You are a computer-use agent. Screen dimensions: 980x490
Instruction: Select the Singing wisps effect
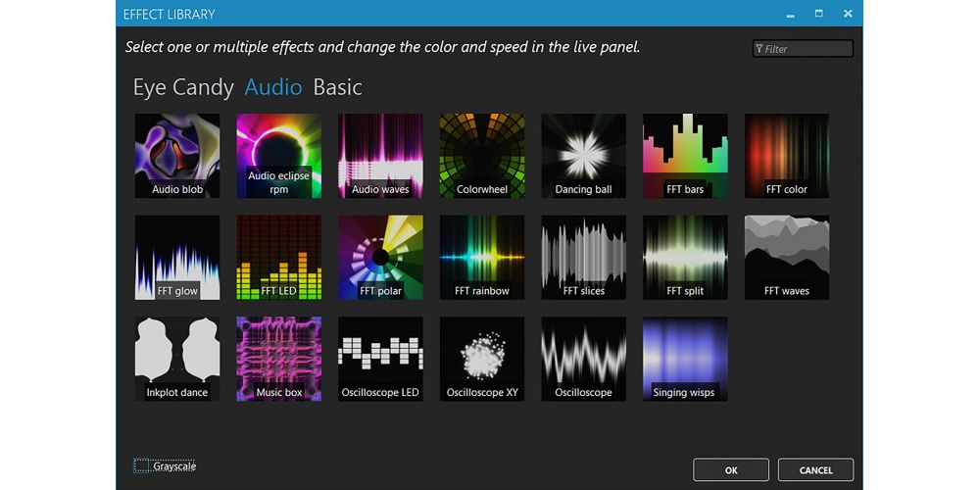pos(686,359)
